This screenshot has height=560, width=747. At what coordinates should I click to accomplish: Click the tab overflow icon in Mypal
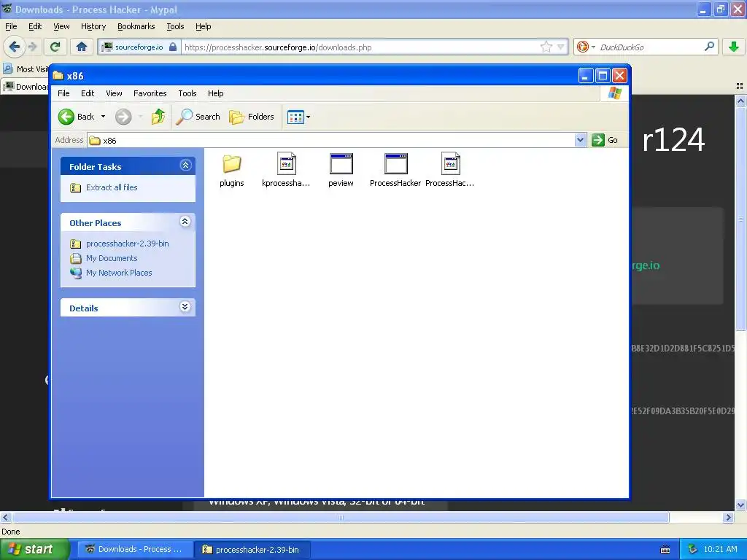click(740, 86)
